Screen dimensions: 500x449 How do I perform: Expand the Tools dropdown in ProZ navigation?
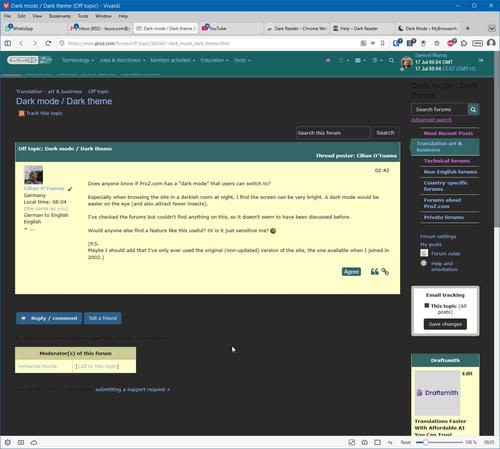click(242, 60)
